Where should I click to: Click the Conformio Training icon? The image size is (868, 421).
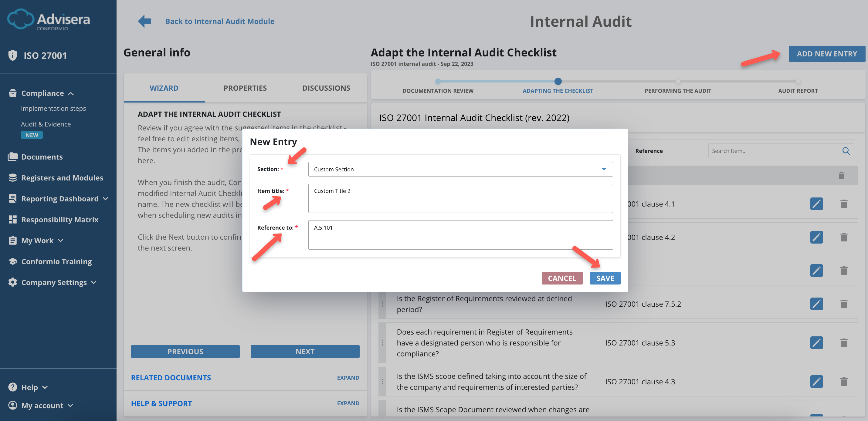12,261
